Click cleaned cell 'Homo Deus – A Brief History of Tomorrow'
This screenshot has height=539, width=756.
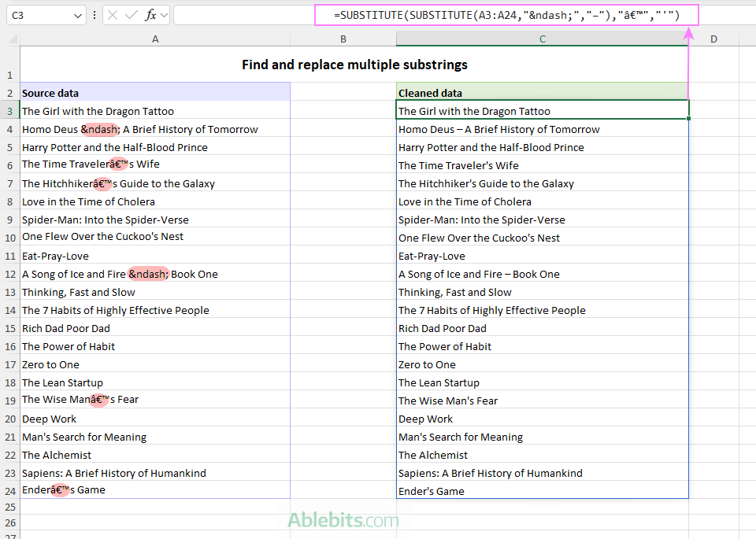tap(543, 128)
